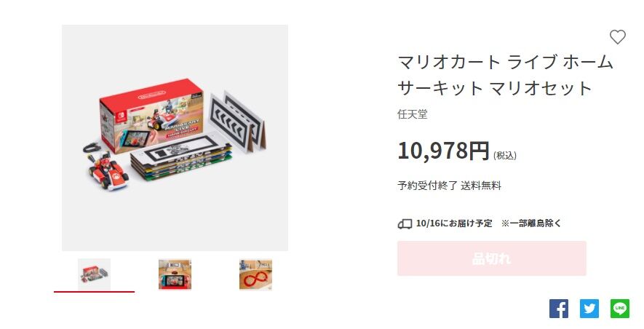Click the ※一部離島除く note

[531, 223]
